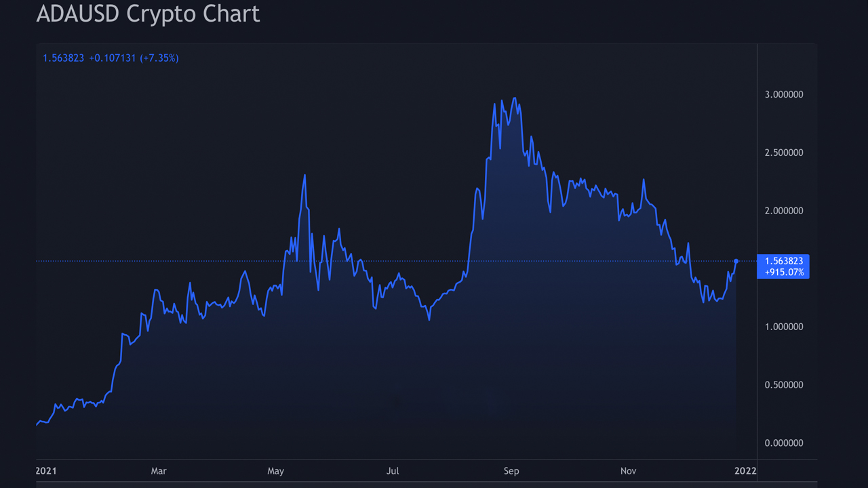Click the 1.000000 price scale label
This screenshot has width=868, height=488.
[x=783, y=327]
